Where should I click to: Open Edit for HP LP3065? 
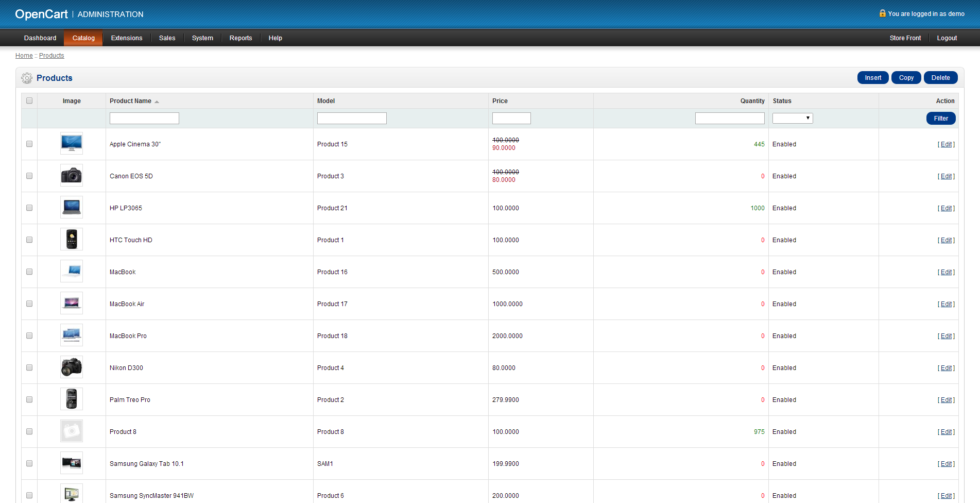[946, 208]
